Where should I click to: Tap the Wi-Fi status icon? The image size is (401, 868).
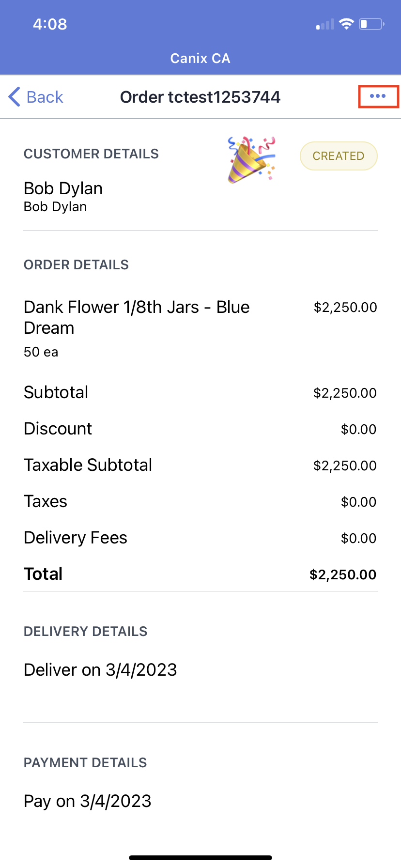coord(346,24)
